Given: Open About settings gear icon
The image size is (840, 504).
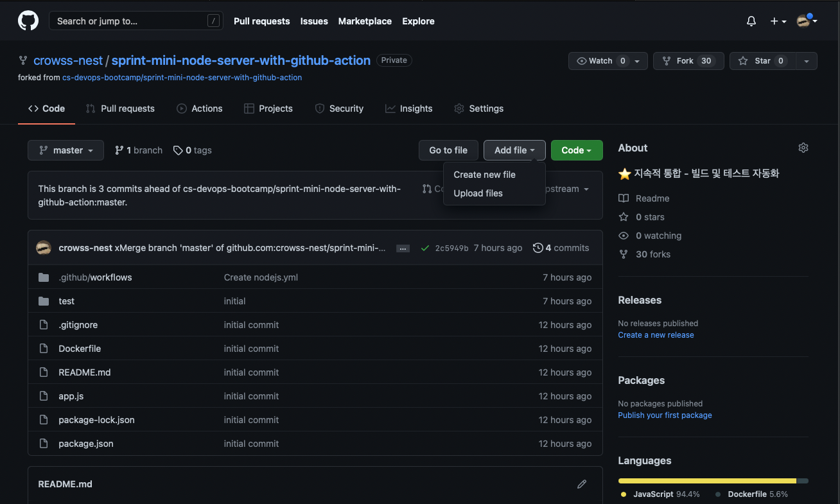Looking at the screenshot, I should [803, 148].
